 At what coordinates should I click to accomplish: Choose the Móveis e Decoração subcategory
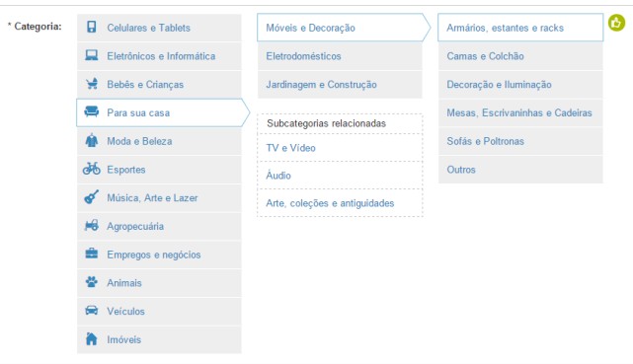point(344,28)
